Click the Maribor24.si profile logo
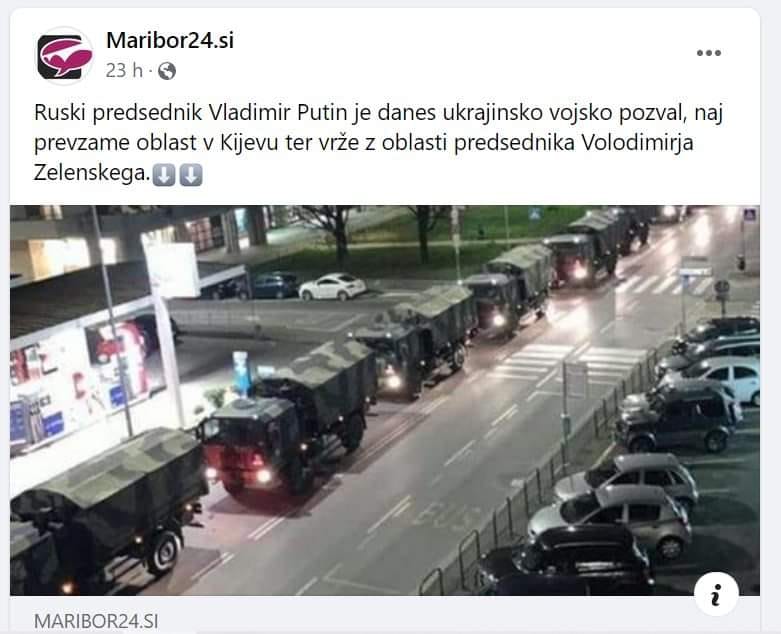The width and height of the screenshot is (781, 634). (x=64, y=56)
